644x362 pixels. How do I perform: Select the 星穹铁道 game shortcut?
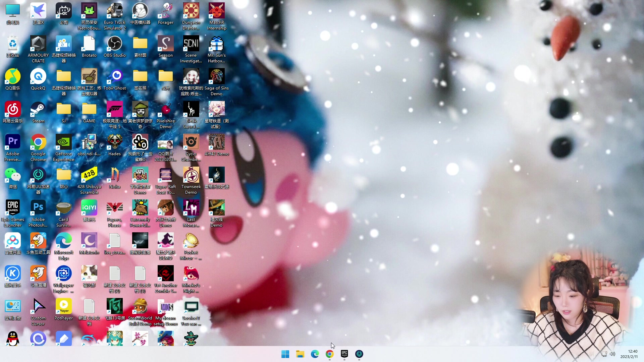pos(217,115)
